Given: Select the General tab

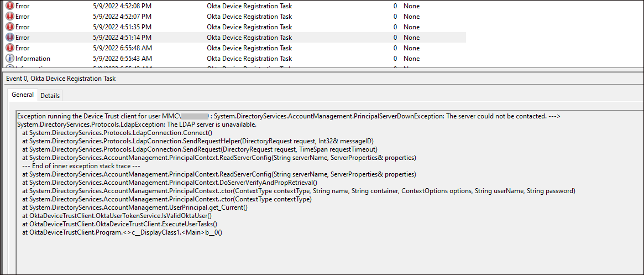Looking at the screenshot, I should pyautogui.click(x=23, y=95).
